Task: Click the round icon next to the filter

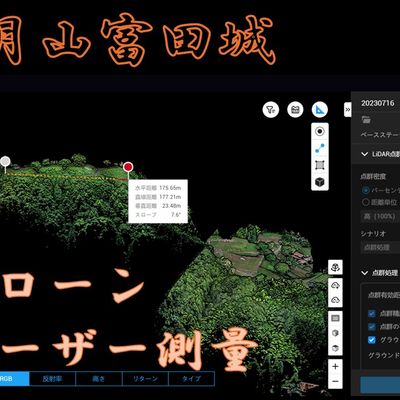Action: pos(295,110)
